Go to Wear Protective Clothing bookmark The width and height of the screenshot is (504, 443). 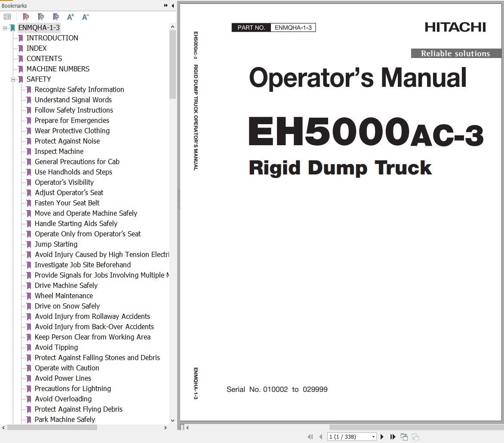pyautogui.click(x=72, y=131)
